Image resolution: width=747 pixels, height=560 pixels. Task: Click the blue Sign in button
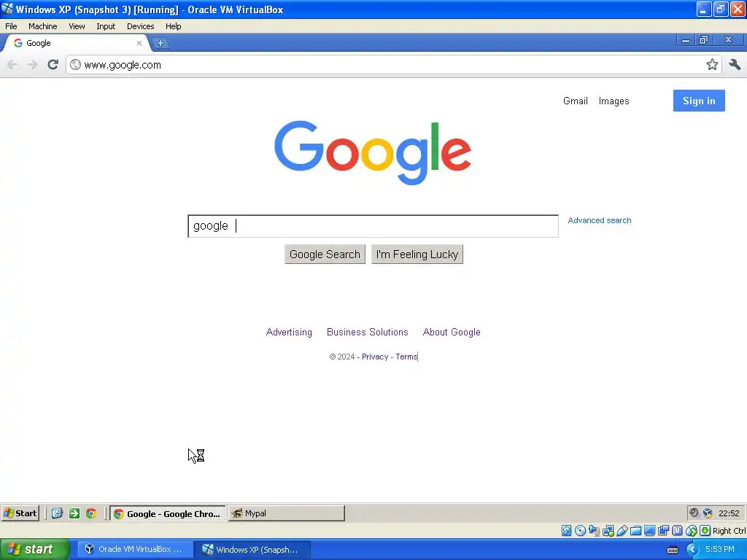tap(699, 101)
